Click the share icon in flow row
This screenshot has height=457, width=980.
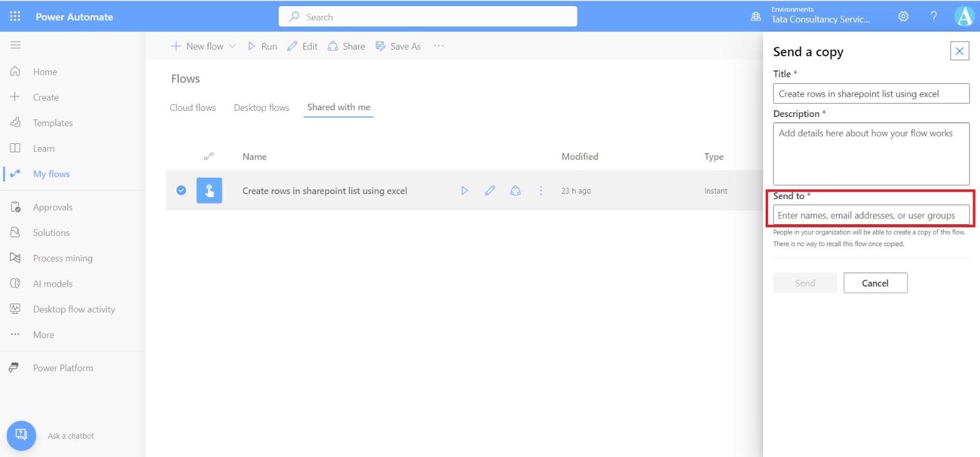coord(516,191)
